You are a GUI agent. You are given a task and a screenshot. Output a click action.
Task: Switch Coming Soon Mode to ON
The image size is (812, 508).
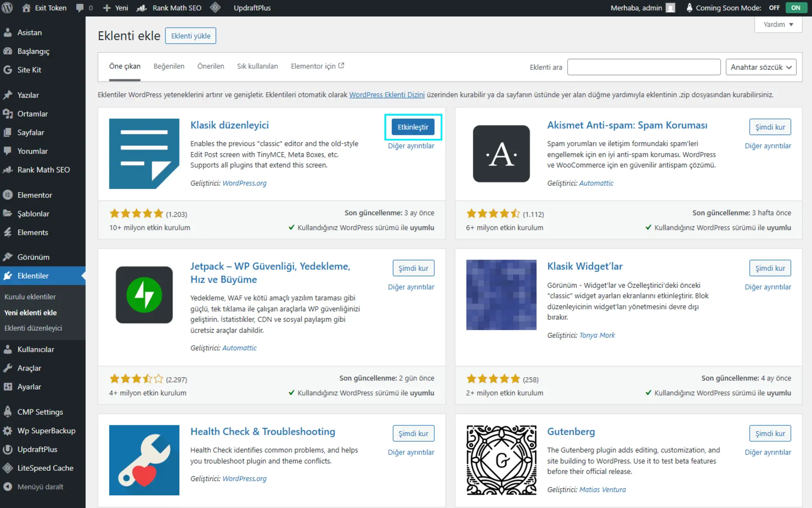796,8
